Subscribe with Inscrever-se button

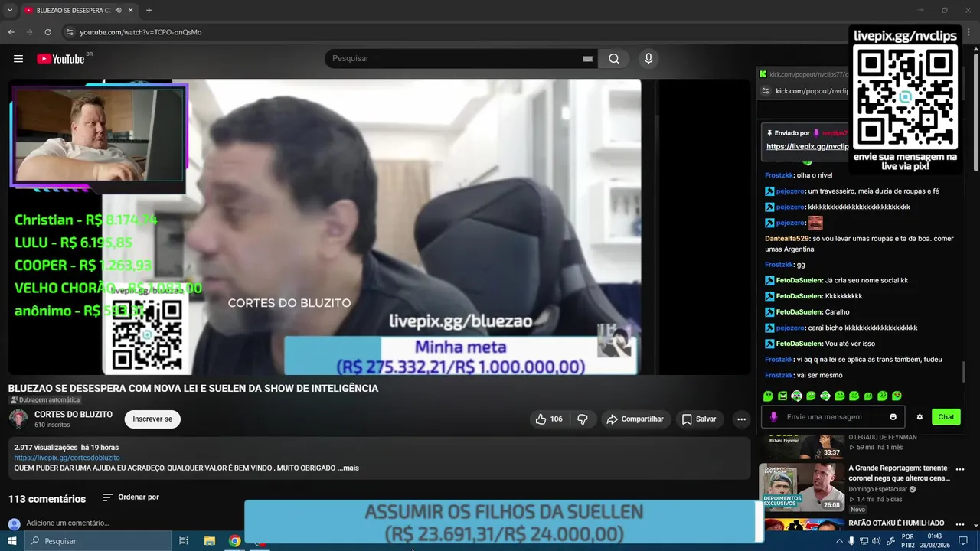[152, 419]
